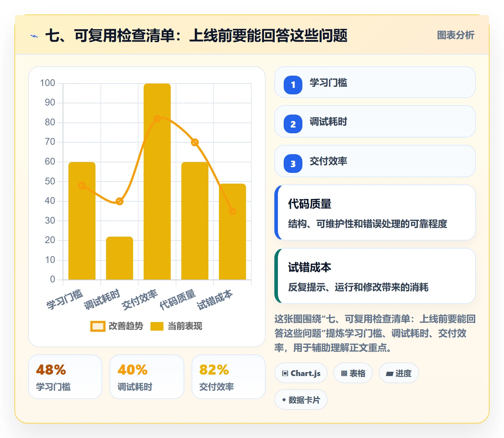Toggle the 当前表现 legend swatch

(x=157, y=326)
